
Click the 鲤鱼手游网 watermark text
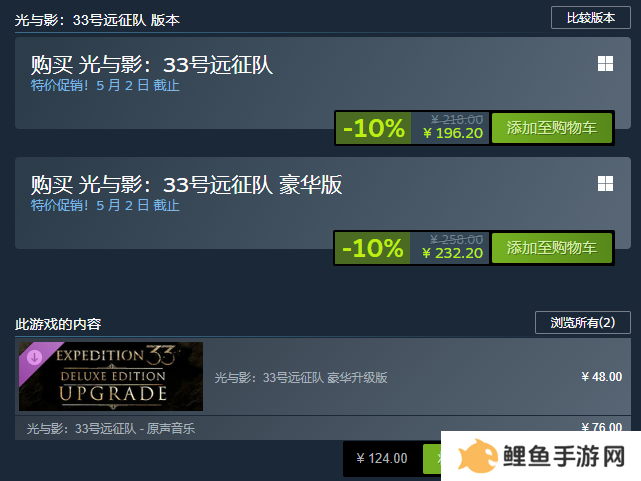(x=564, y=456)
